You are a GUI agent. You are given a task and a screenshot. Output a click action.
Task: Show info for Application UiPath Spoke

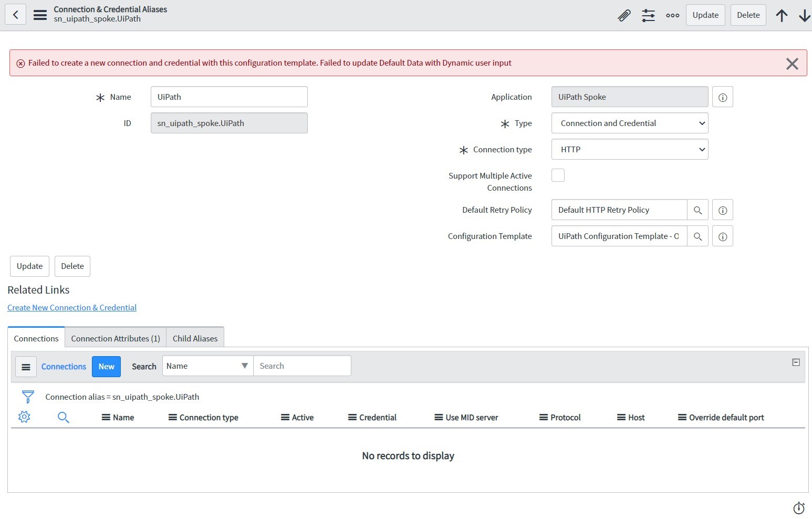click(x=723, y=97)
